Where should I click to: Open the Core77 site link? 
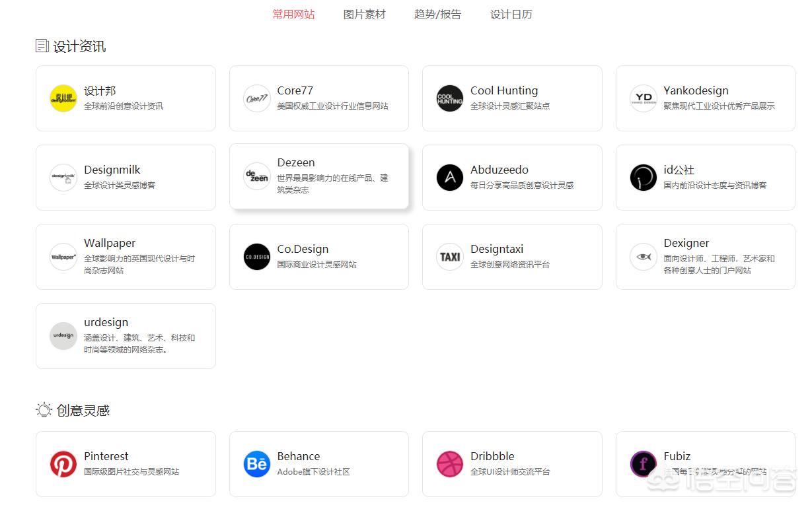click(295, 91)
